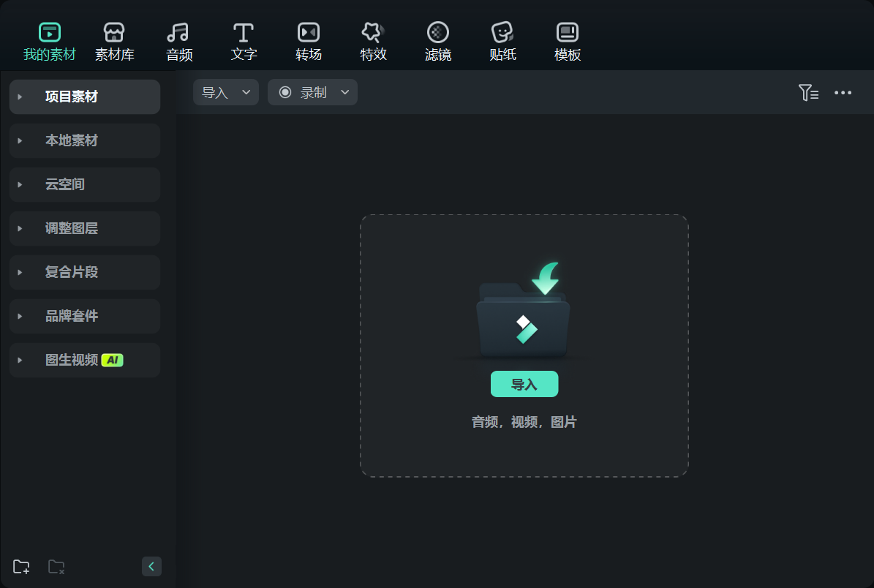Open the 导入 import dropdown in toolbar
This screenshot has width=874, height=588.
coord(225,93)
